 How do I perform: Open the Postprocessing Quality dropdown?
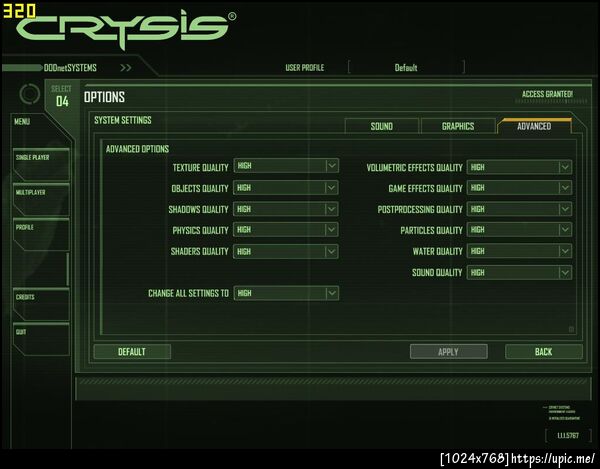[x=519, y=209]
